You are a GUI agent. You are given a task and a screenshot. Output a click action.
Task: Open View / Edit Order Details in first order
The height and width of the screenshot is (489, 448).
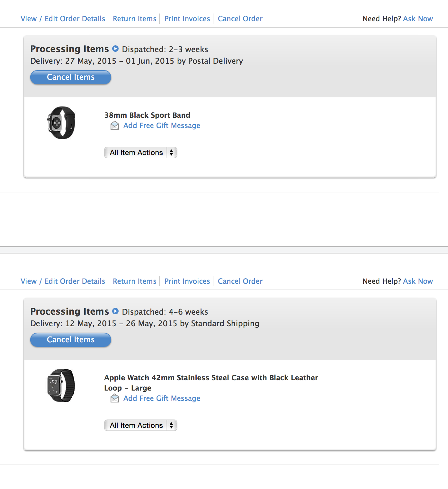click(x=63, y=19)
